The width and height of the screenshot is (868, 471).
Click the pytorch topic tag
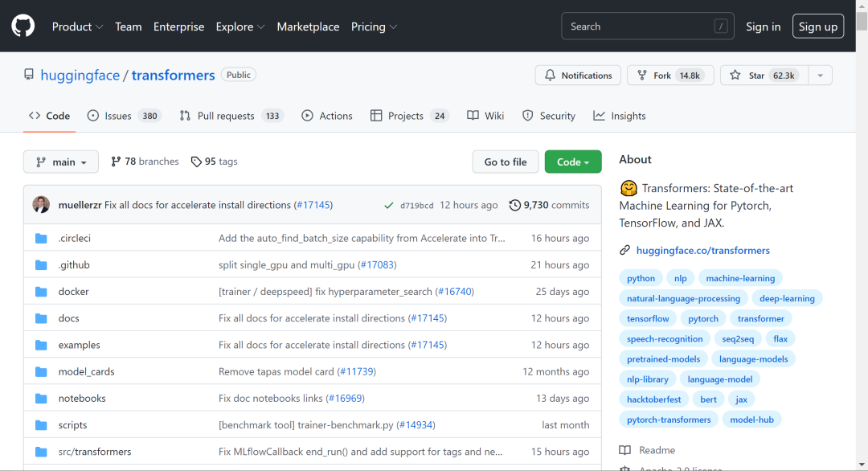pos(703,319)
